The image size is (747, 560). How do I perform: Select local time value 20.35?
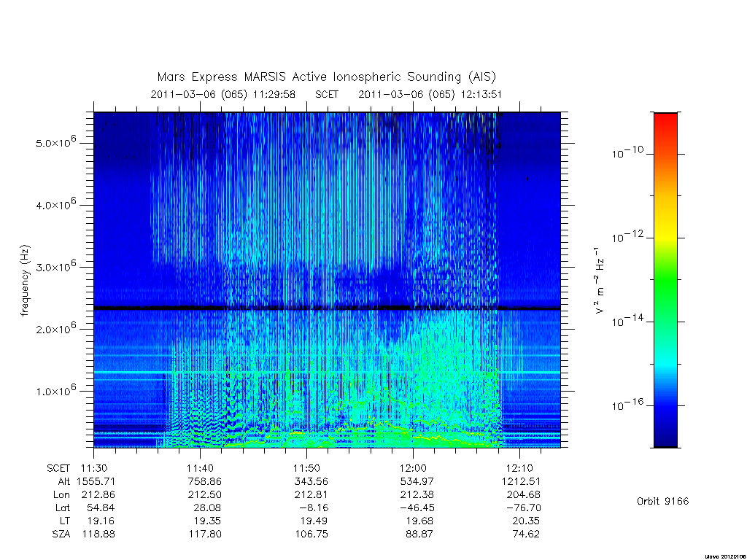tap(526, 521)
